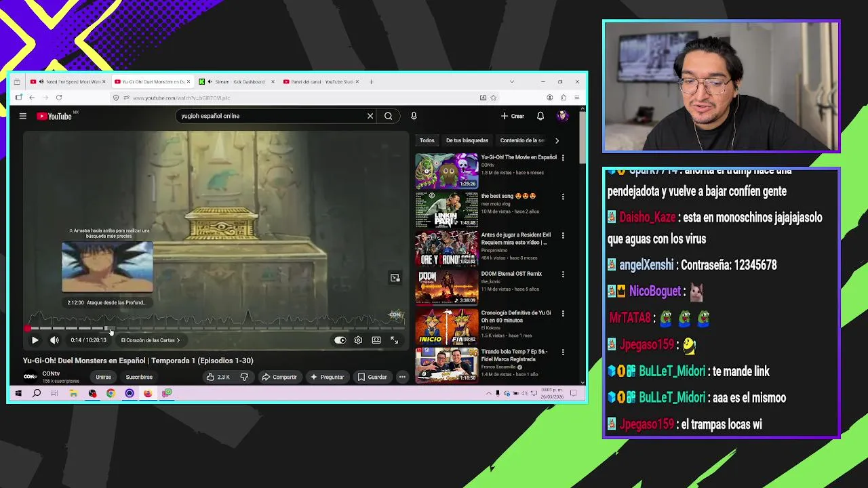Mute the video volume
868x488 pixels.
54,340
